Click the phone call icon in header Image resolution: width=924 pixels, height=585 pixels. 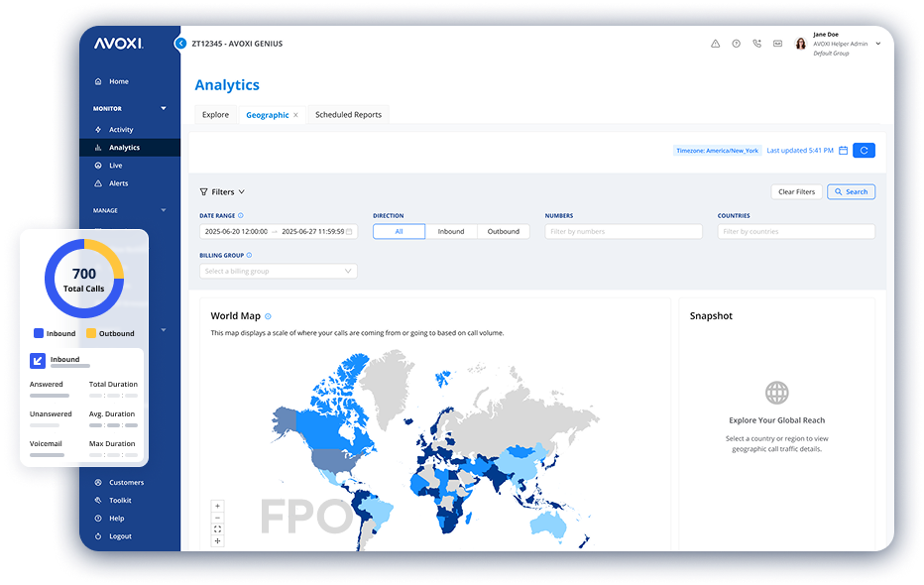[756, 44]
